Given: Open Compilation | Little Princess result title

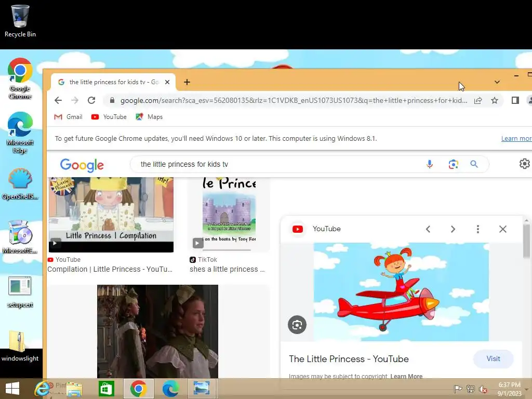Looking at the screenshot, I should pos(110,269).
